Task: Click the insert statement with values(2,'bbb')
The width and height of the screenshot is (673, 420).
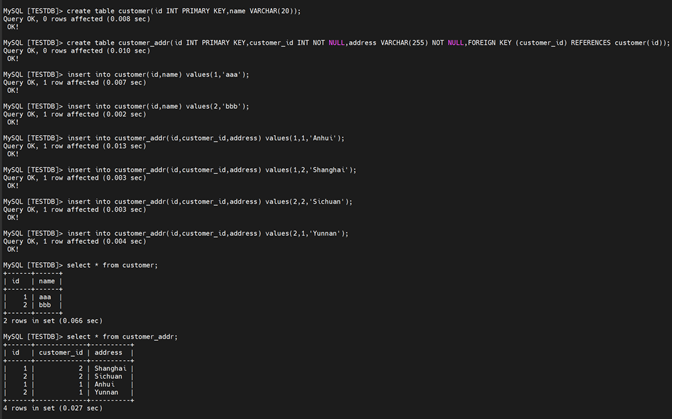Action: 157,106
